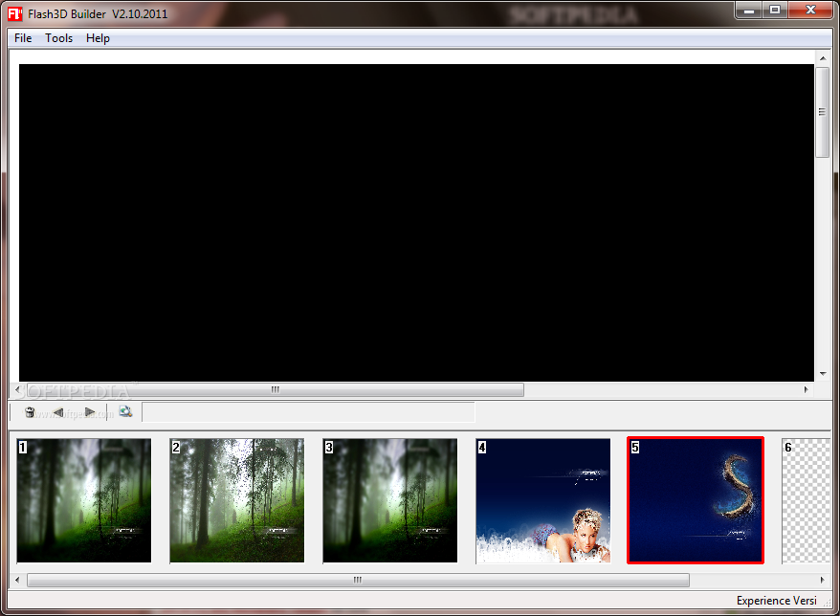Select thumbnail 4 with woman in snow

(x=543, y=500)
